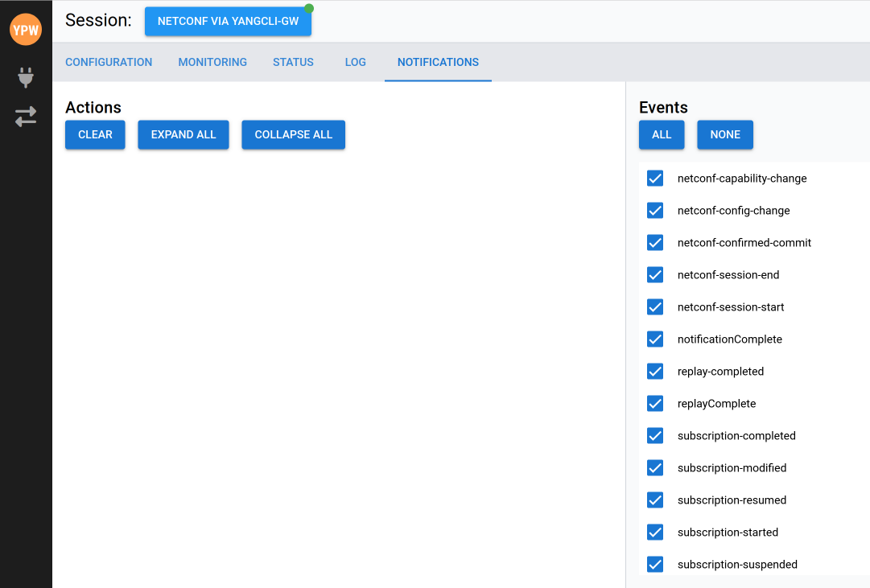The image size is (870, 588).
Task: Toggle the subscription-suspended checkbox
Action: (x=655, y=565)
